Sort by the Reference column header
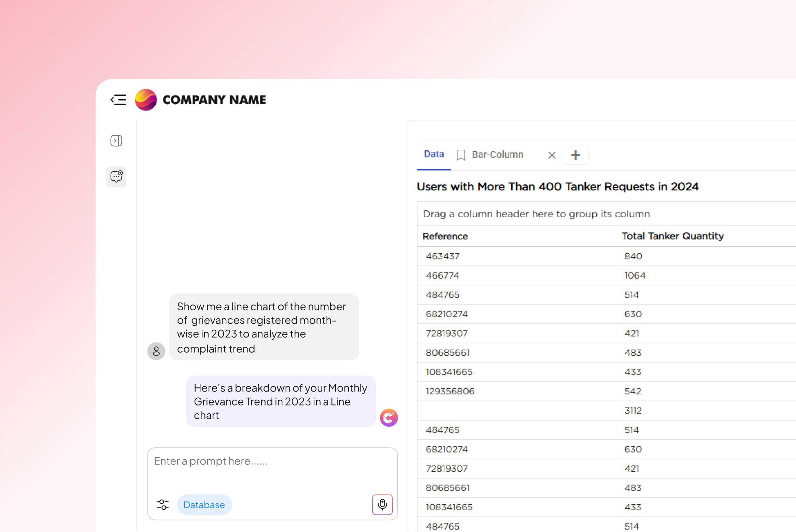796x532 pixels. click(445, 236)
